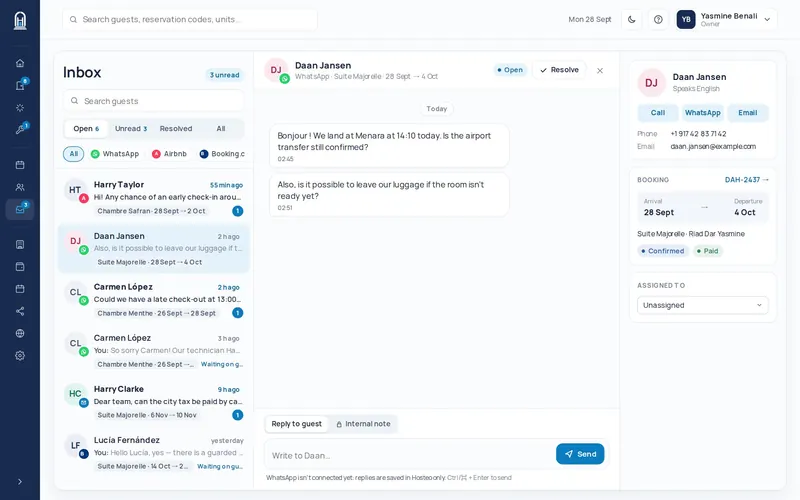Click the Resolve button
This screenshot has height=500, width=800.
pyautogui.click(x=559, y=70)
